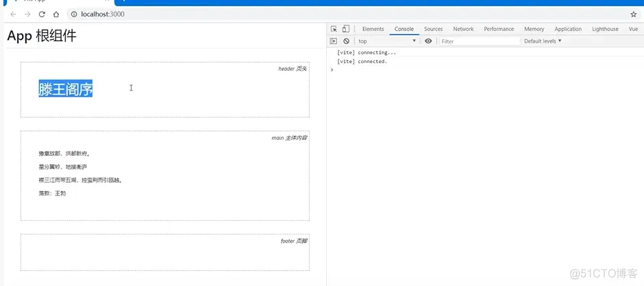644x286 pixels.
Task: Open the Memory tab
Action: (x=534, y=29)
